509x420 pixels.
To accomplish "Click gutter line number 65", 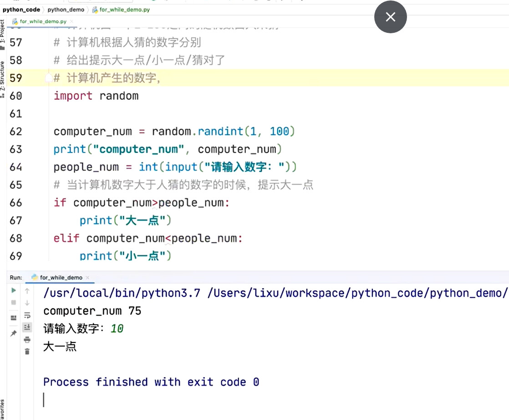I will [15, 185].
